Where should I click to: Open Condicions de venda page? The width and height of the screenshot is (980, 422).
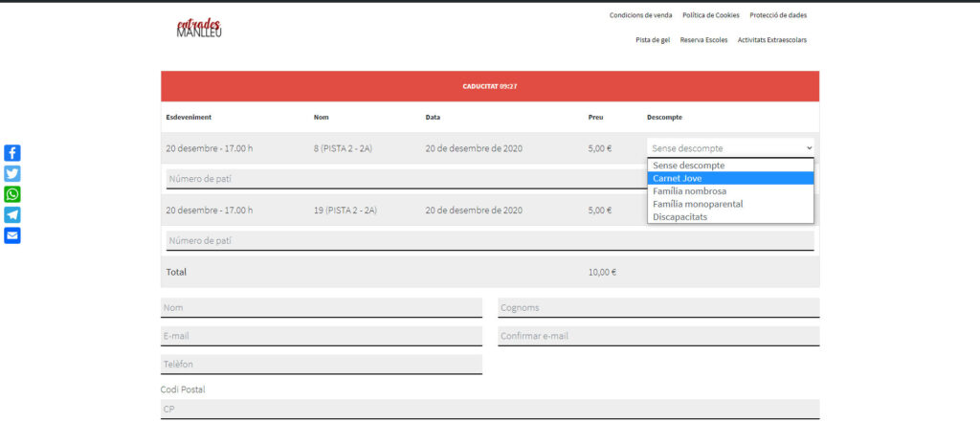(x=640, y=15)
